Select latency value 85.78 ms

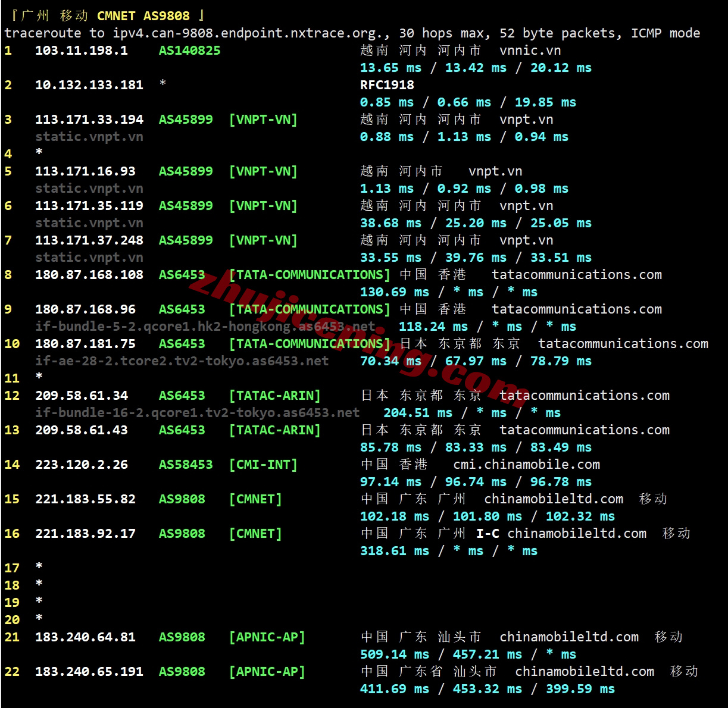pyautogui.click(x=391, y=447)
